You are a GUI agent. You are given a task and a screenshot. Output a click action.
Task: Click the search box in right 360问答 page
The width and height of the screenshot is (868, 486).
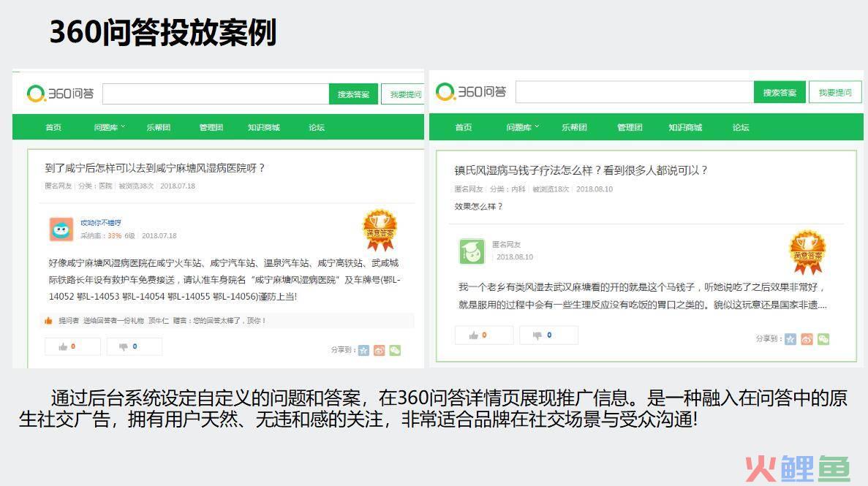[x=635, y=92]
